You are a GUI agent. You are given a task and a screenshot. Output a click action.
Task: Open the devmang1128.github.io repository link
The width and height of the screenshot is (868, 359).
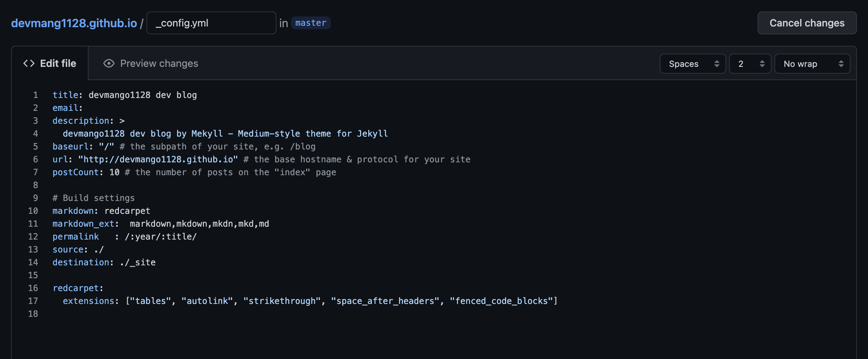point(74,23)
